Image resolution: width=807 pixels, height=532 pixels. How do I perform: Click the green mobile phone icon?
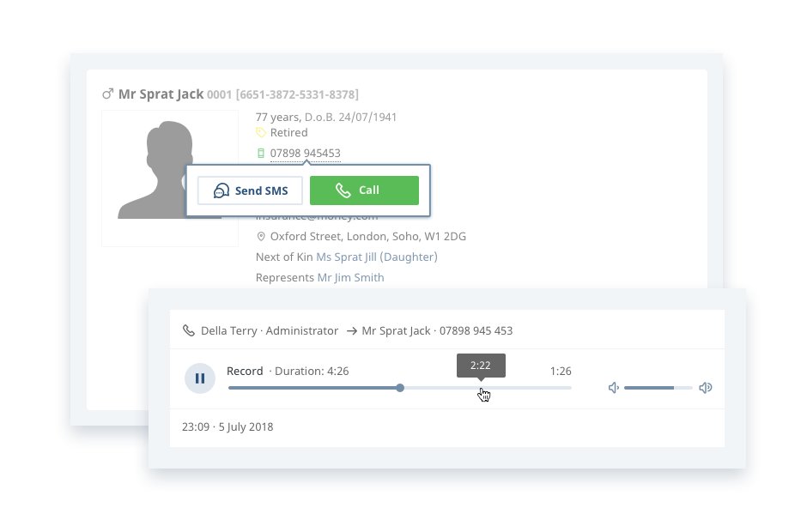261,154
